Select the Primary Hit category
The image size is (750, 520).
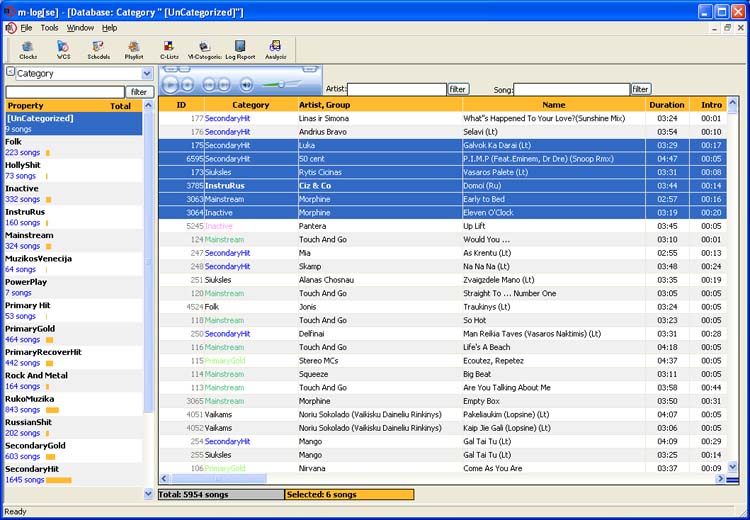click(x=74, y=310)
